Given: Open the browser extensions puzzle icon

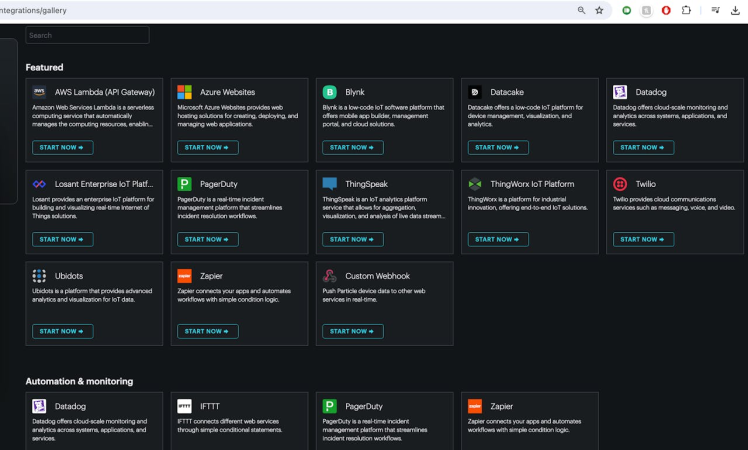Looking at the screenshot, I should click(x=687, y=10).
